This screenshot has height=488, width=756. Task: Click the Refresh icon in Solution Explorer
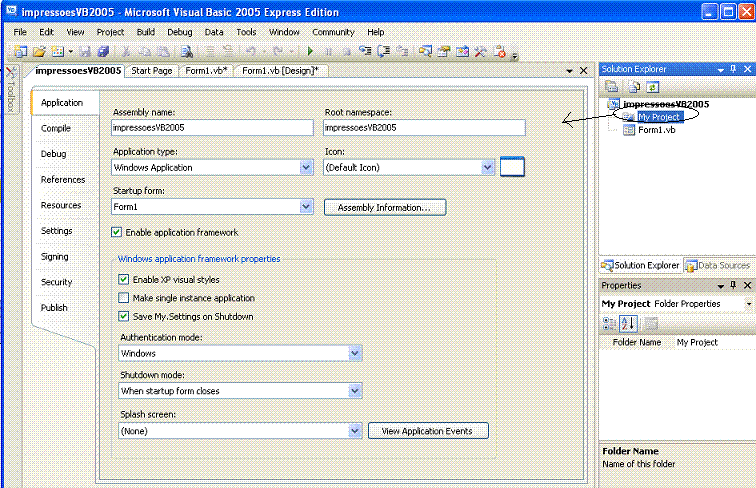(x=652, y=87)
